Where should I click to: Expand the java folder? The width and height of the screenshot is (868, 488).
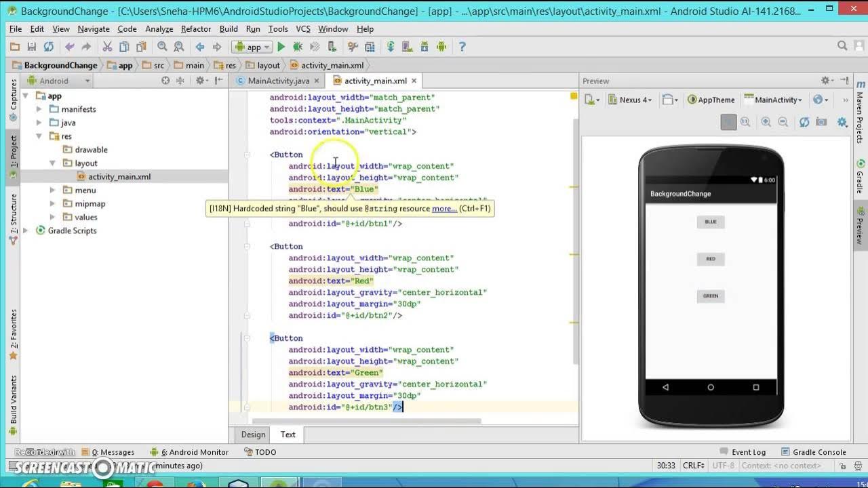coord(39,123)
